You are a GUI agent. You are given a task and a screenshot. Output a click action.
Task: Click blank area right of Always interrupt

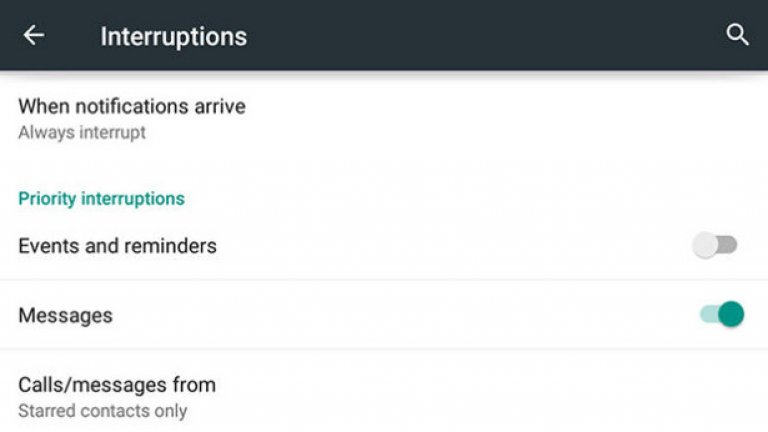coord(450,132)
